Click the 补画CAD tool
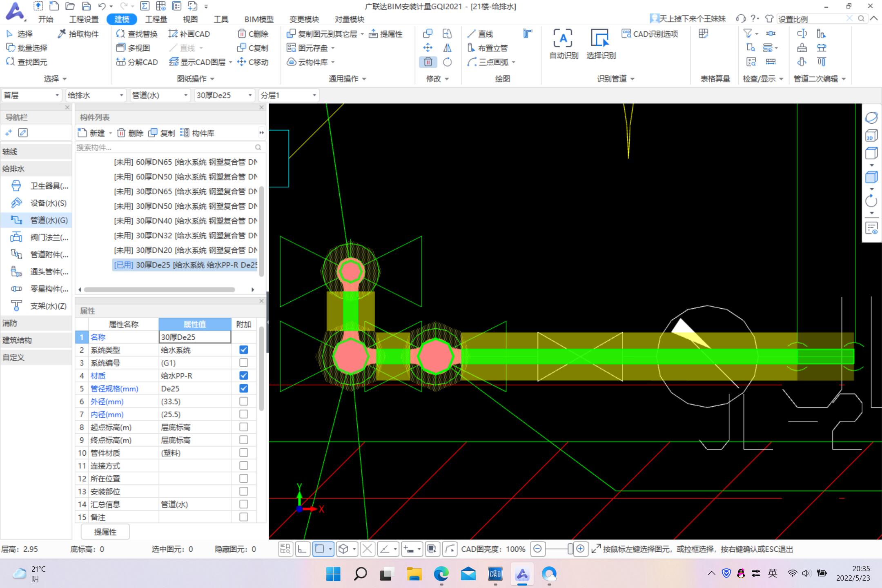This screenshot has height=588, width=882. click(x=189, y=34)
